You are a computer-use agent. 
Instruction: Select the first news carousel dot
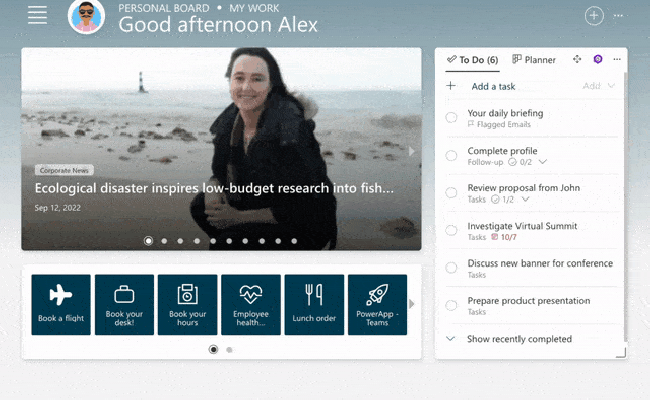coord(148,241)
